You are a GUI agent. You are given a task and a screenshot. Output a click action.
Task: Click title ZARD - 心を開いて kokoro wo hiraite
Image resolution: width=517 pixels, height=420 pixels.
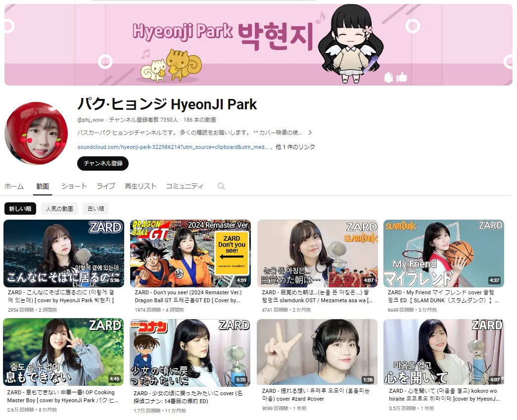pyautogui.click(x=444, y=395)
